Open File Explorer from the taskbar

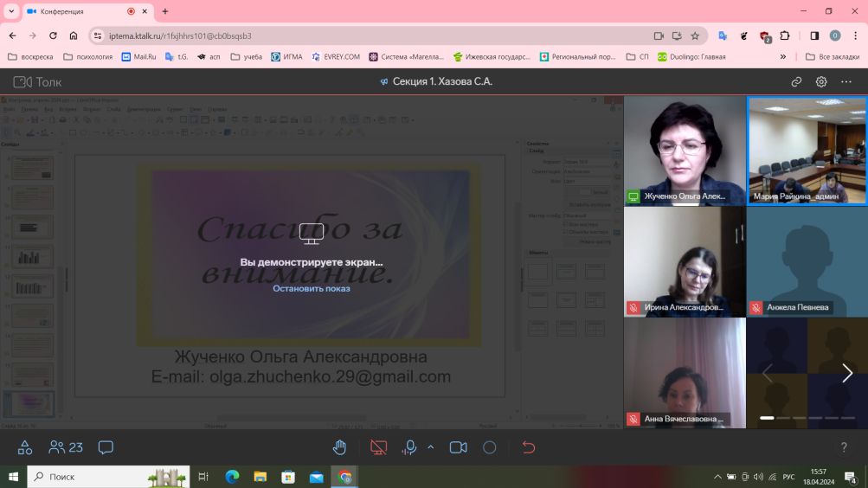coord(260,477)
